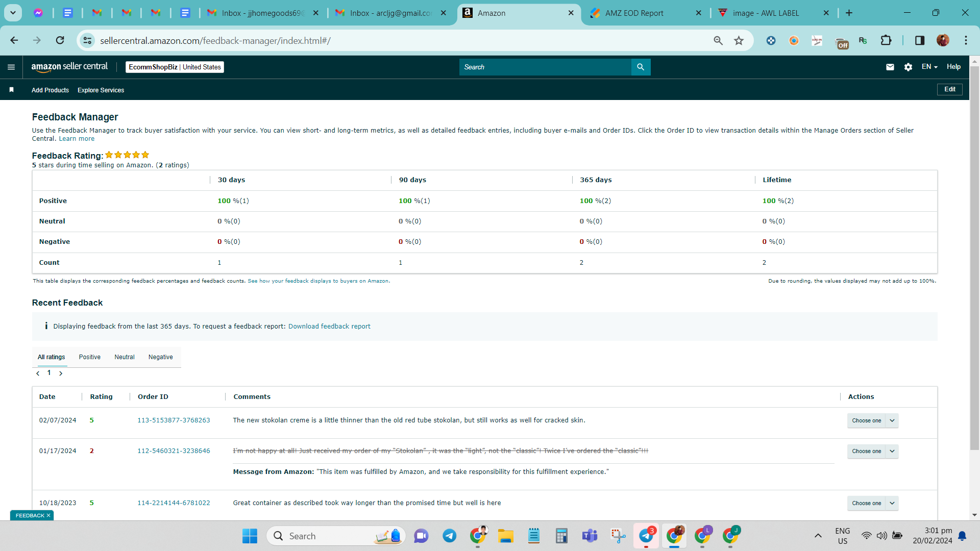The image size is (980, 551).
Task: Close the FEEDBACK widget with its X
Action: 48,515
